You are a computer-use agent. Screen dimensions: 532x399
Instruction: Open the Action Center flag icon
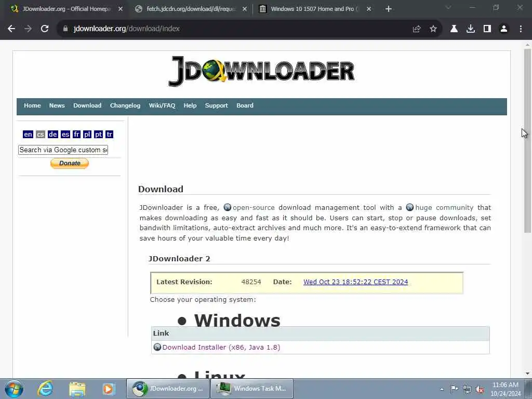(454, 389)
